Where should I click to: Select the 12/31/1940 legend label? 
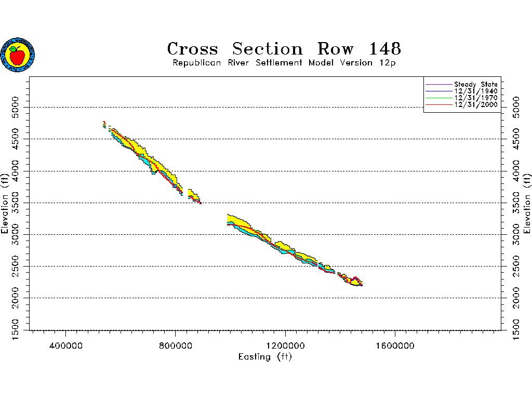pyautogui.click(x=475, y=91)
